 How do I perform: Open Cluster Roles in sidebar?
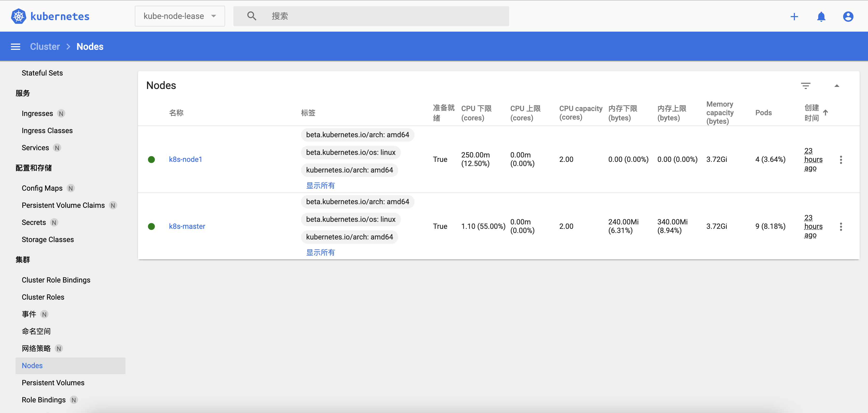(x=43, y=297)
